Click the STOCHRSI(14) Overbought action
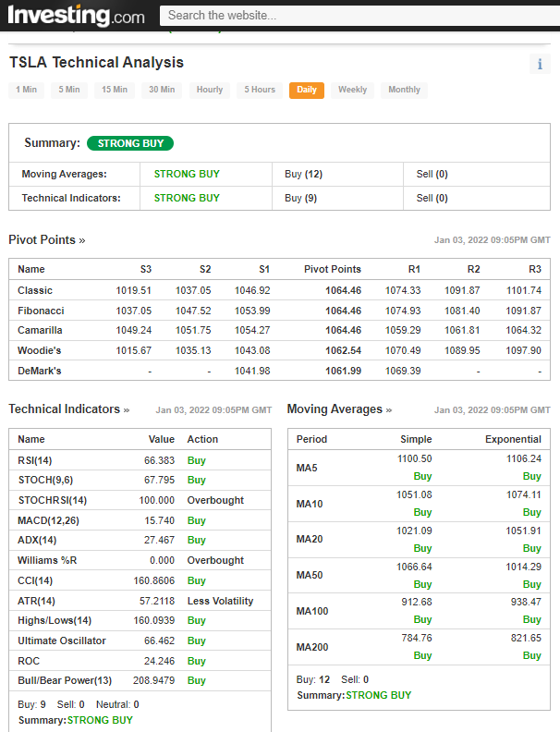560x732 pixels. click(215, 500)
